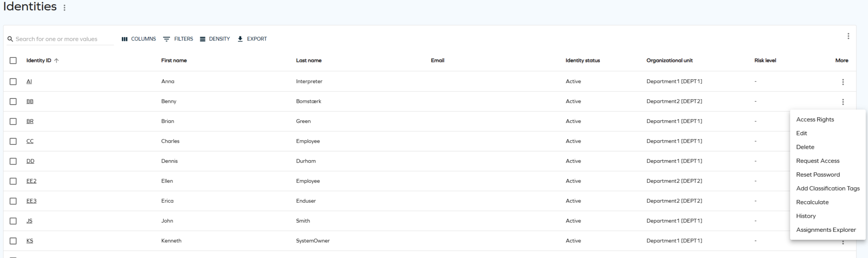
Task: Click the 'Enduser' last name cell
Action: tap(306, 201)
